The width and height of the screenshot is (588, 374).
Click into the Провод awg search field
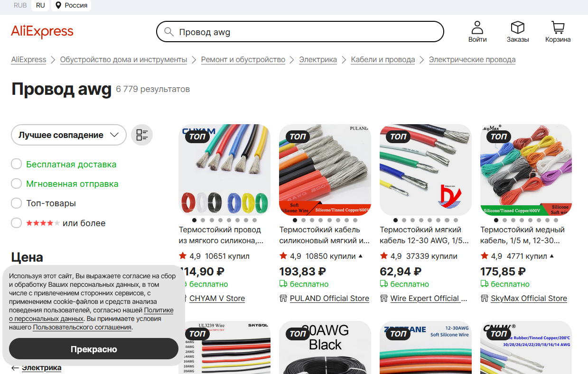308,32
